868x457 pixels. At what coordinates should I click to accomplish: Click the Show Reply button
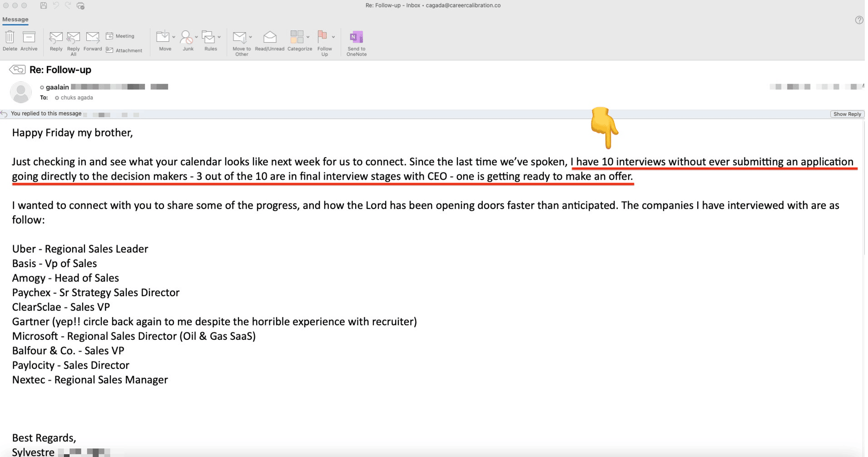pyautogui.click(x=847, y=114)
